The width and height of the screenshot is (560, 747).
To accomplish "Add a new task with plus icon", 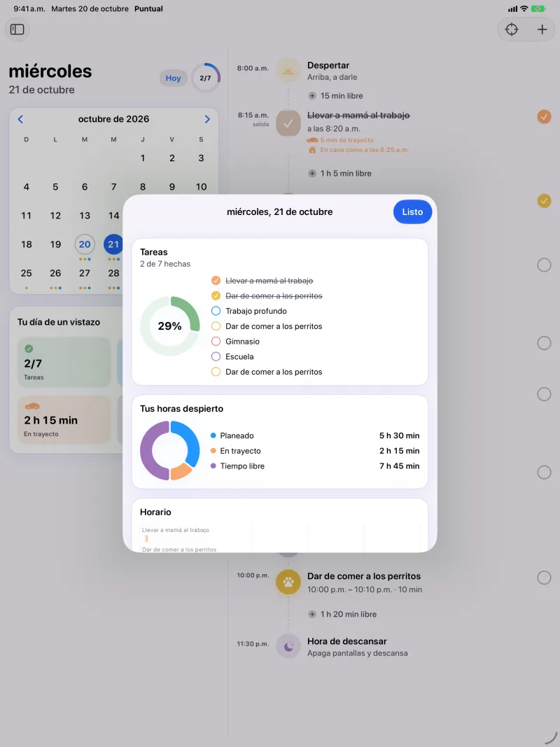I will [x=542, y=29].
